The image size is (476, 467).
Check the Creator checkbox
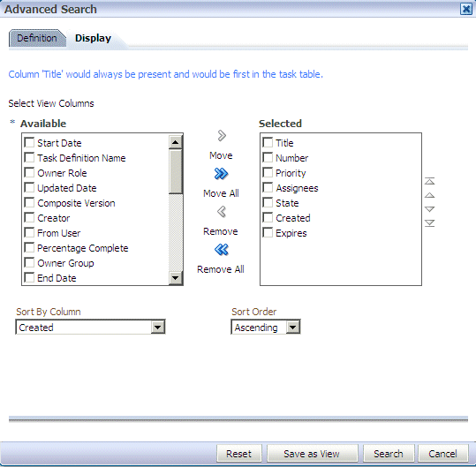pyautogui.click(x=29, y=217)
